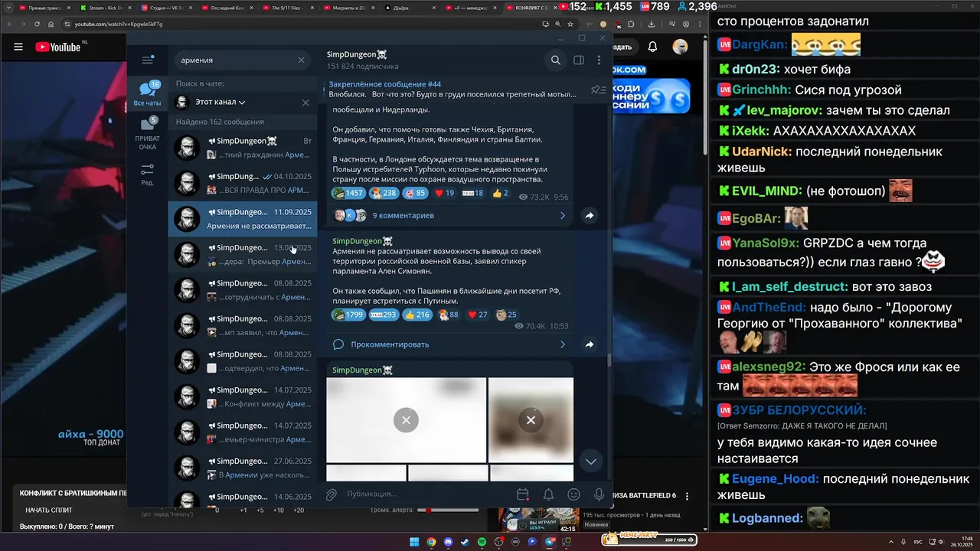Click the 238 reaction on the Poland post
Screen dimensions: 980x551
click(384, 193)
